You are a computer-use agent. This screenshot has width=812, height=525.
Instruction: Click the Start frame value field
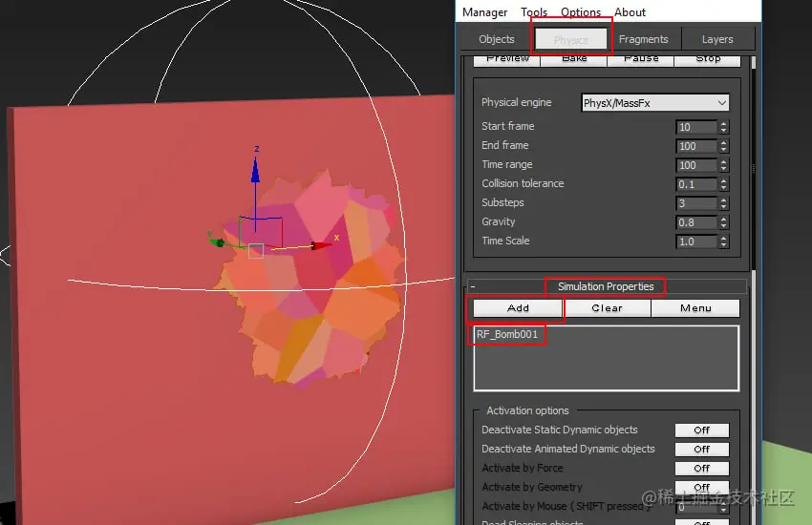click(696, 127)
